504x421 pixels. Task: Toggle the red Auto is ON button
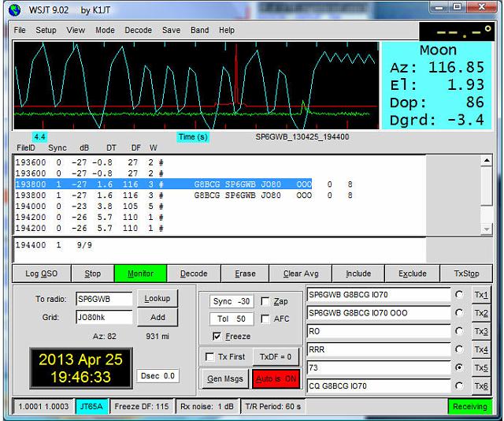point(276,379)
